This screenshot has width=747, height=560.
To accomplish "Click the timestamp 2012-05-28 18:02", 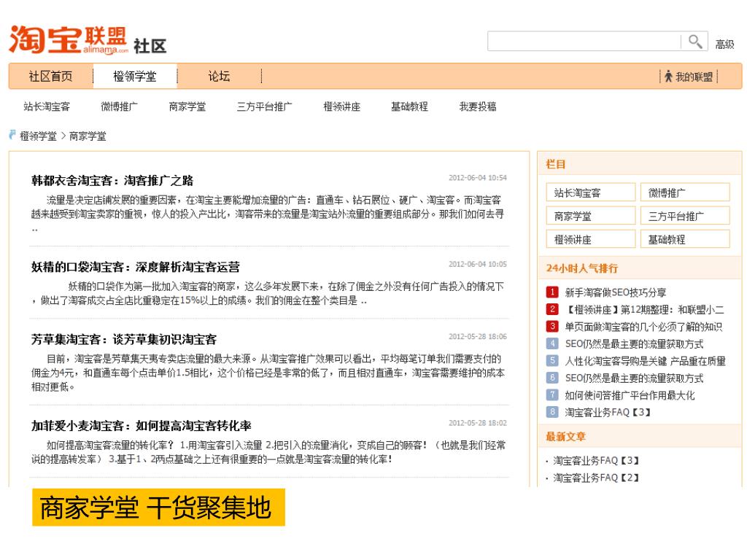I will pyautogui.click(x=477, y=423).
